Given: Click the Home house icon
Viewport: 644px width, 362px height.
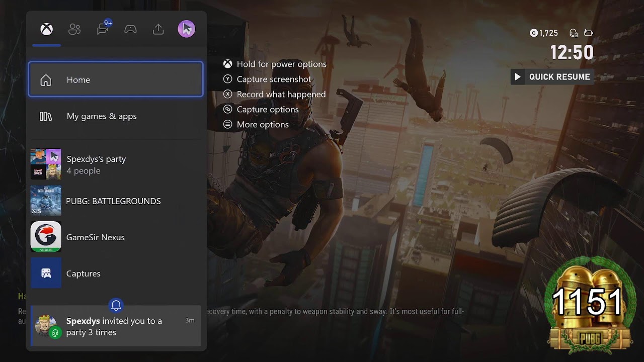Looking at the screenshot, I should pos(46,80).
